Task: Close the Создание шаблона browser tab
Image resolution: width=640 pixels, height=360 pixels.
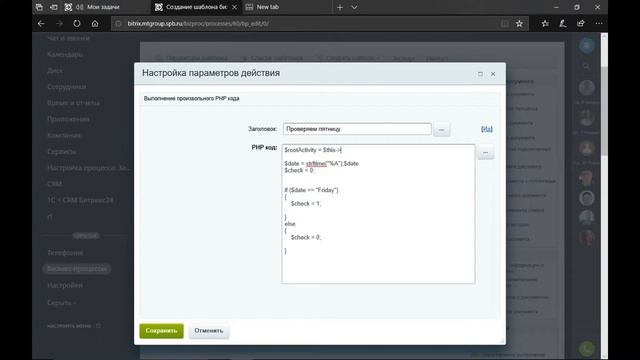Action: click(234, 7)
